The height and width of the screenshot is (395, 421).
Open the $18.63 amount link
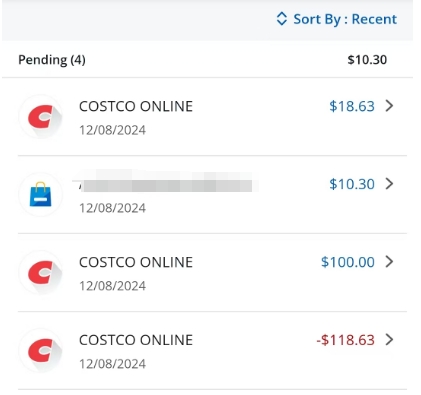(352, 106)
